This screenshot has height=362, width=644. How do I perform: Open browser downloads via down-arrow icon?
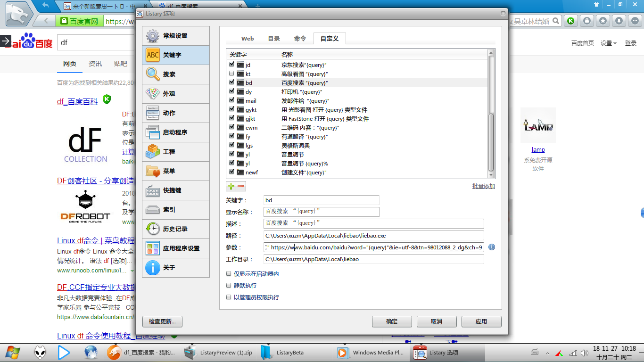tap(619, 21)
